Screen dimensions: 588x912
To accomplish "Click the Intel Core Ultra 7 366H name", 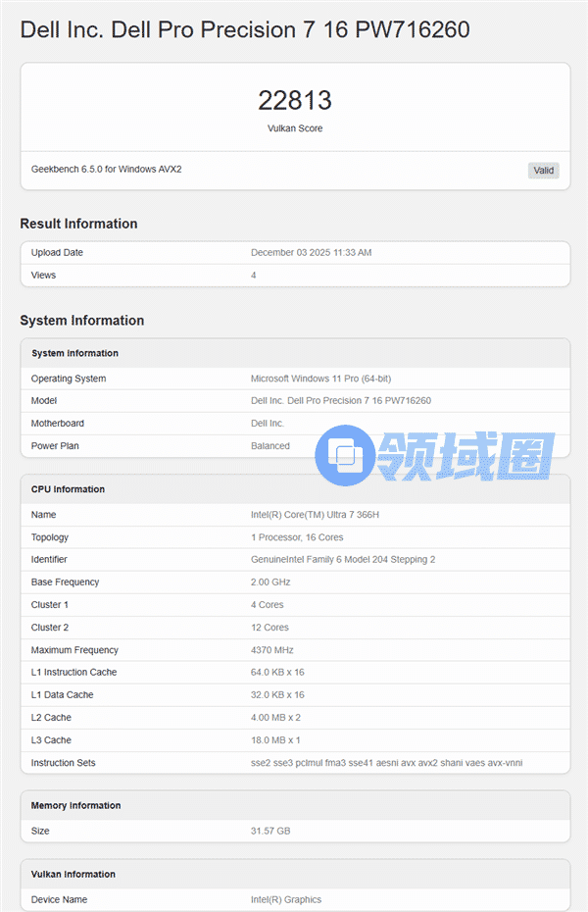I will [315, 515].
